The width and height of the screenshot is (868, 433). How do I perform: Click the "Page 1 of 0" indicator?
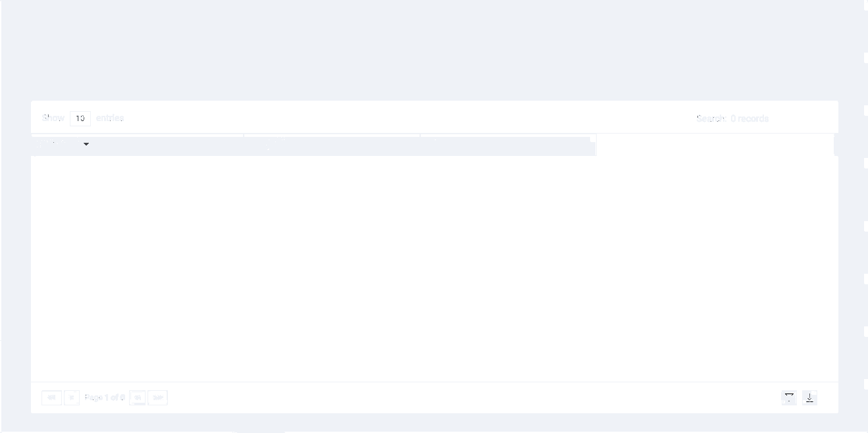click(x=105, y=397)
